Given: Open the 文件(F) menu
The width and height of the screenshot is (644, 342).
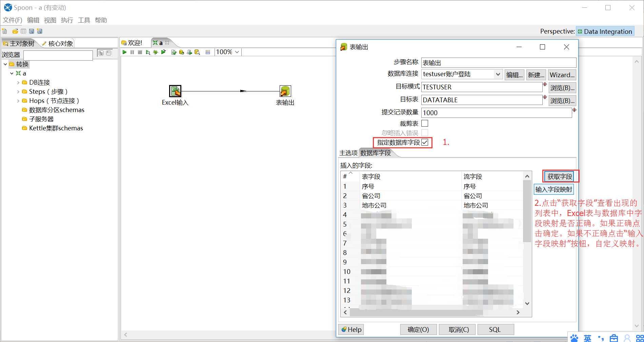Looking at the screenshot, I should (13, 20).
